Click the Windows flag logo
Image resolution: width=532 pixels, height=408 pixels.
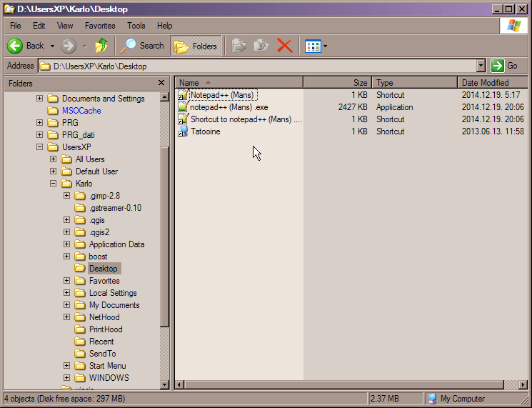click(513, 26)
